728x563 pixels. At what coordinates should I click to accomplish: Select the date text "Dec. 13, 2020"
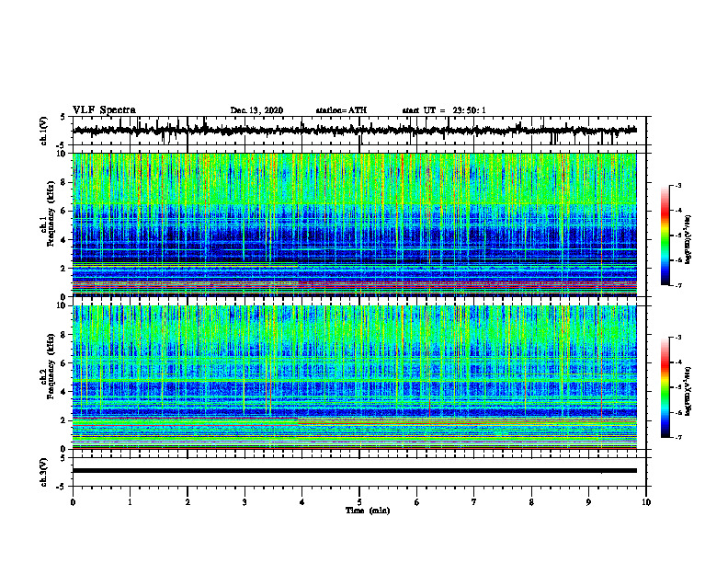pos(256,110)
